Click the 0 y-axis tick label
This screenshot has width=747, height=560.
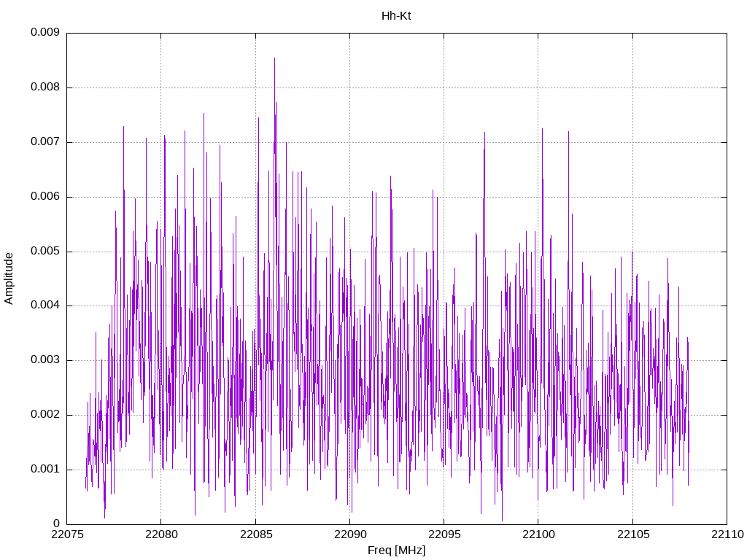click(57, 524)
